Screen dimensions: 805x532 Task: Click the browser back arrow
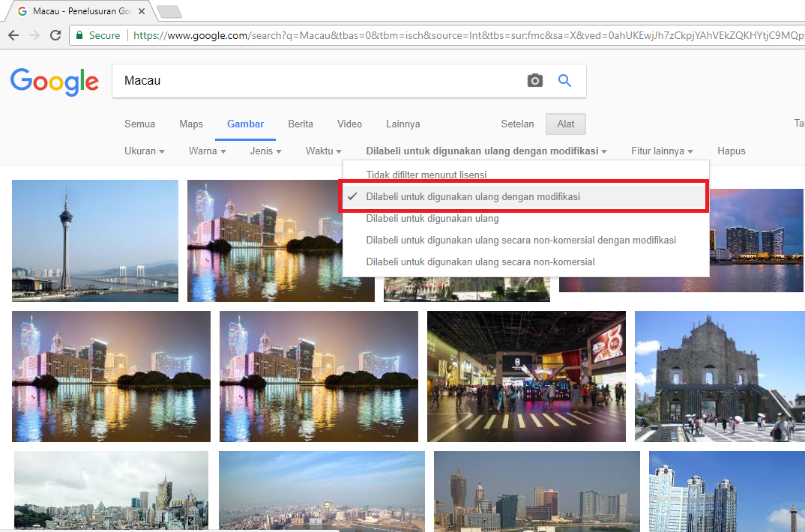pyautogui.click(x=15, y=34)
